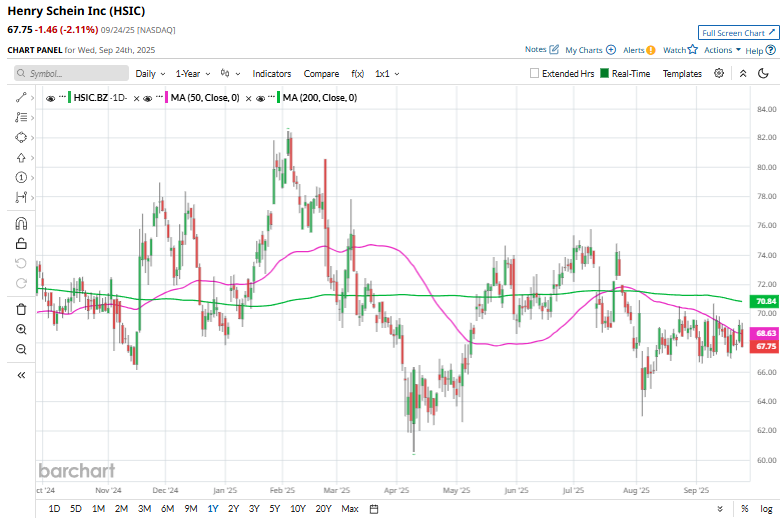782x526 pixels.
Task: Open the Actions dropdown menu
Action: [x=722, y=49]
